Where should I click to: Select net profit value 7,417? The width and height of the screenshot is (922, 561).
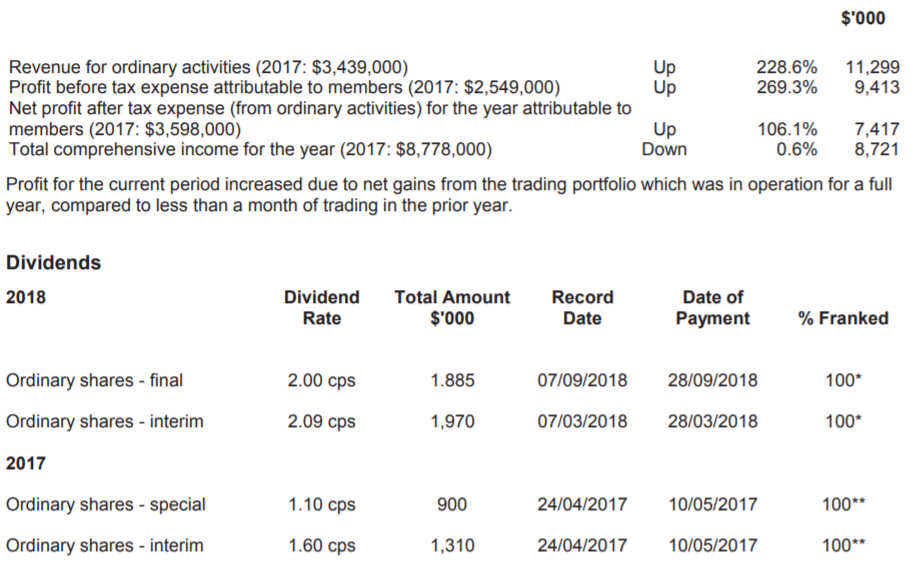(877, 129)
